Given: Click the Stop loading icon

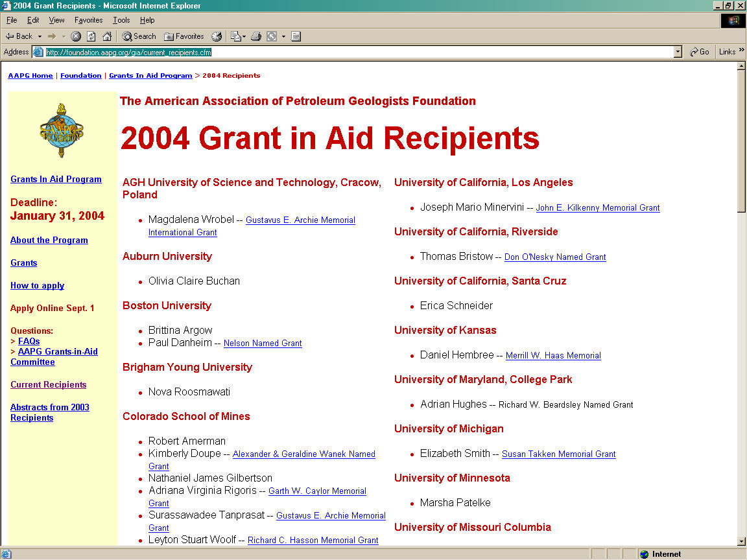Looking at the screenshot, I should pos(76,36).
